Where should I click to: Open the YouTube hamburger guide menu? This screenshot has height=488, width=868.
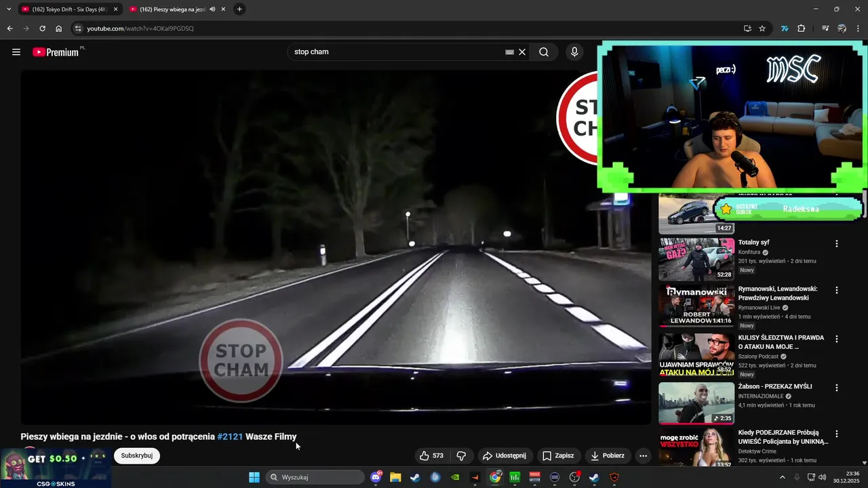16,52
